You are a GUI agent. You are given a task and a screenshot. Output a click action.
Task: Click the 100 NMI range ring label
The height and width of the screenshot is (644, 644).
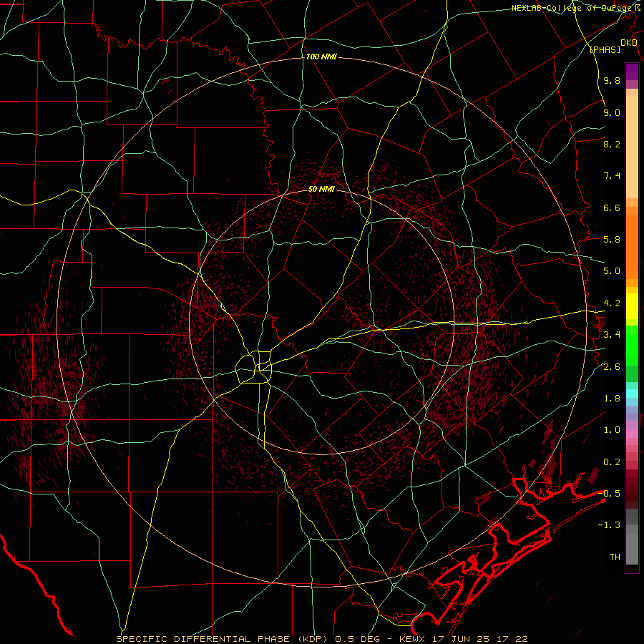tap(321, 57)
